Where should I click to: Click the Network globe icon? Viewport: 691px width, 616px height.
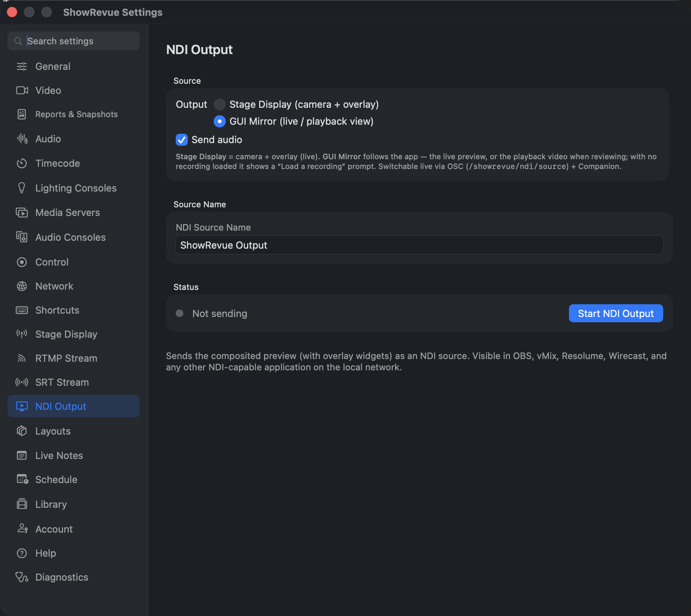(22, 286)
